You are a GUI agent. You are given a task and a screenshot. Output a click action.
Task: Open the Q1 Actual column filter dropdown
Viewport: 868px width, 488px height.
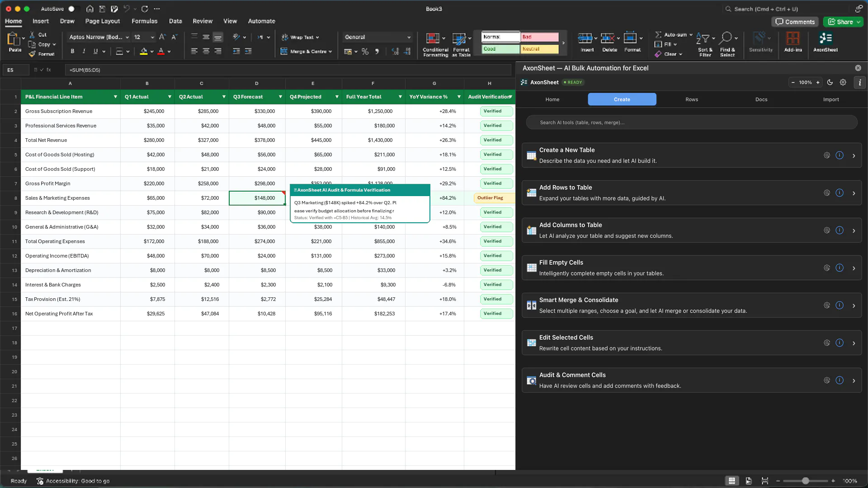click(x=170, y=97)
